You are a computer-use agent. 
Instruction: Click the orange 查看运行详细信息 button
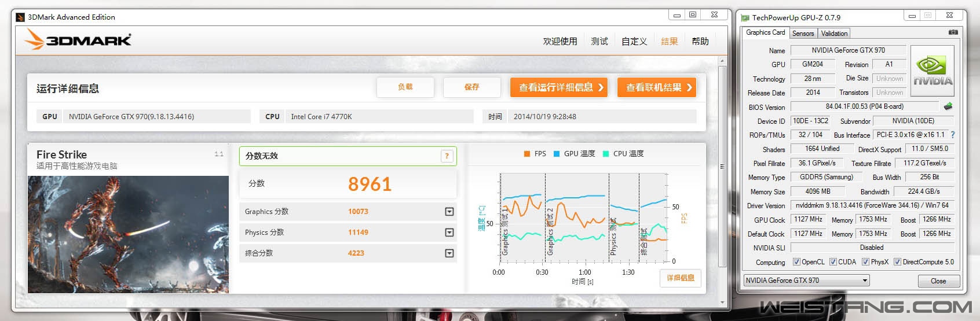[559, 87]
